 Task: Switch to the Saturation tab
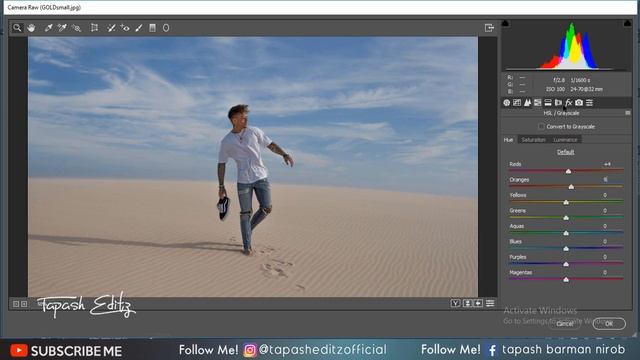click(x=533, y=140)
